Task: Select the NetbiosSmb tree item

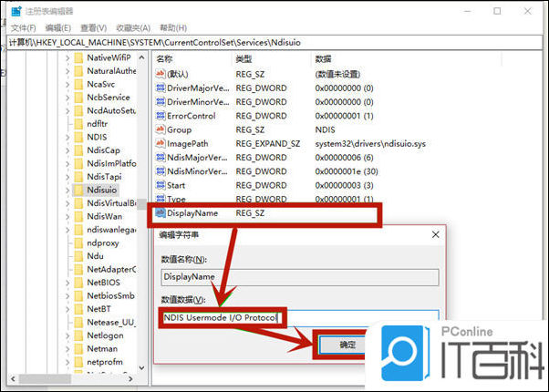Action: coord(110,295)
